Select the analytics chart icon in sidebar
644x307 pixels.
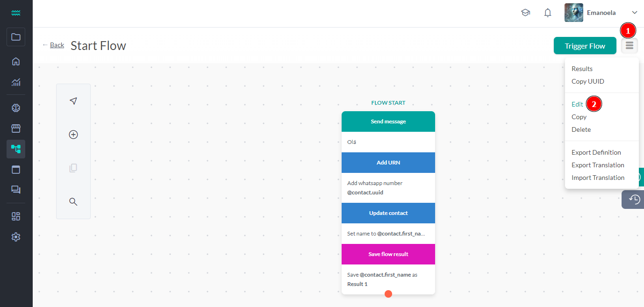16,82
